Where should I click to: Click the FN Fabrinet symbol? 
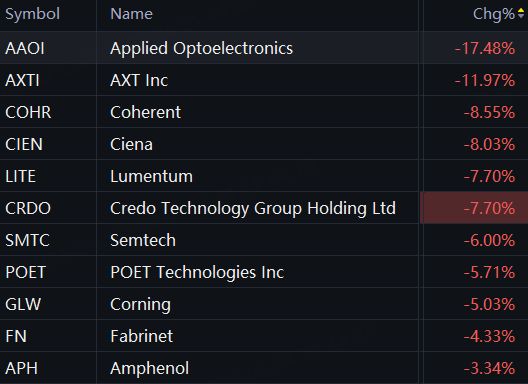[16, 336]
